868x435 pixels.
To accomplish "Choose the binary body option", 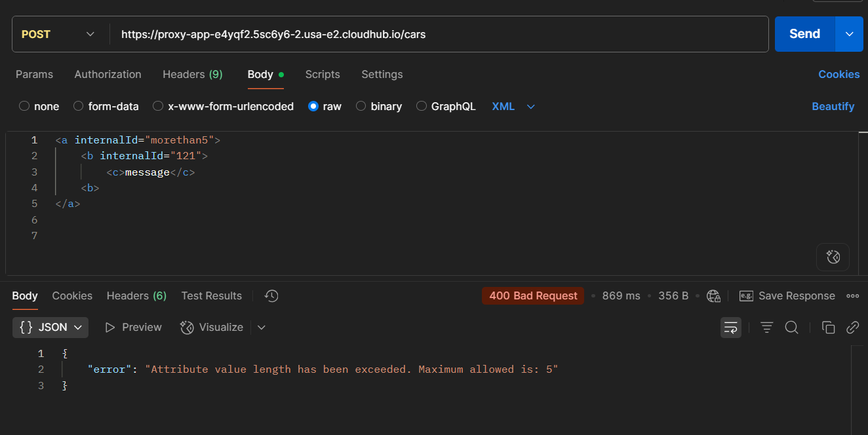I will [361, 106].
